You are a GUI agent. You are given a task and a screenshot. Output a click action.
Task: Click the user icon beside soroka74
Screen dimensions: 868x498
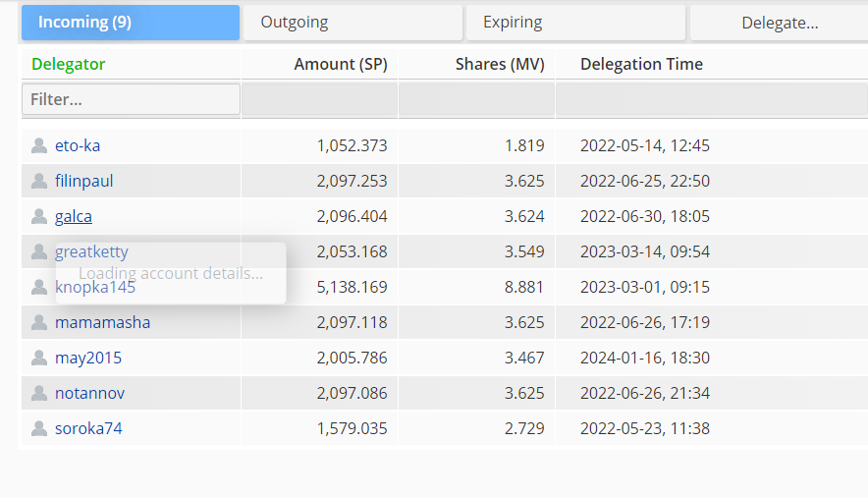(x=39, y=428)
